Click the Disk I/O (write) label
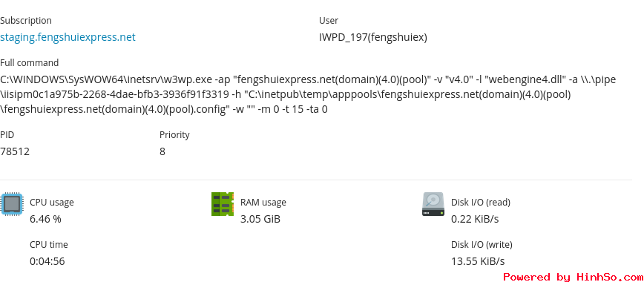Image resolution: width=644 pixels, height=282 pixels. [482, 245]
